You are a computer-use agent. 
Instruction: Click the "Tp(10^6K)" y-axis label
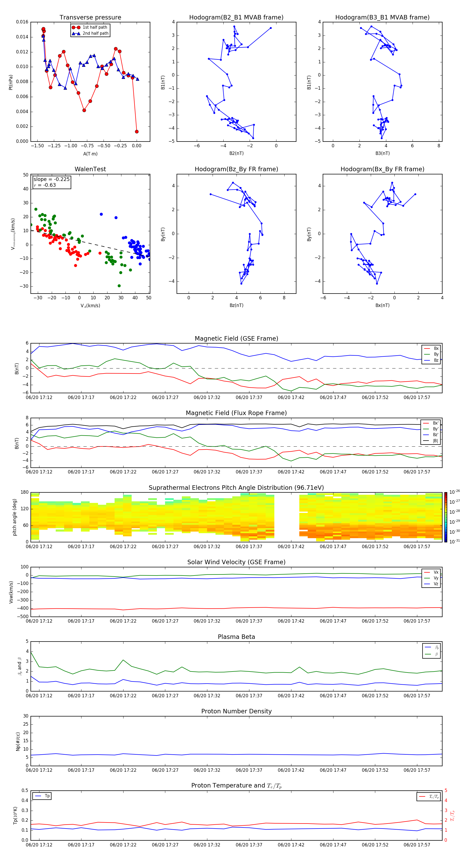[15, 815]
